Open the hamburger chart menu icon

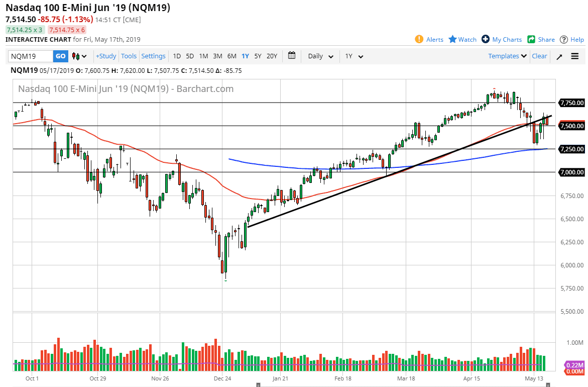coord(574,56)
